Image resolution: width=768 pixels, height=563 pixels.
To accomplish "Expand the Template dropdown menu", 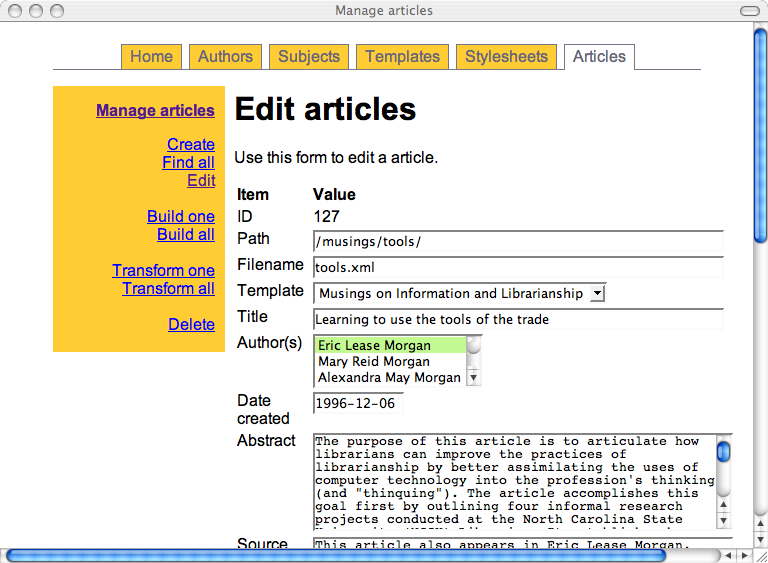I will click(x=597, y=293).
